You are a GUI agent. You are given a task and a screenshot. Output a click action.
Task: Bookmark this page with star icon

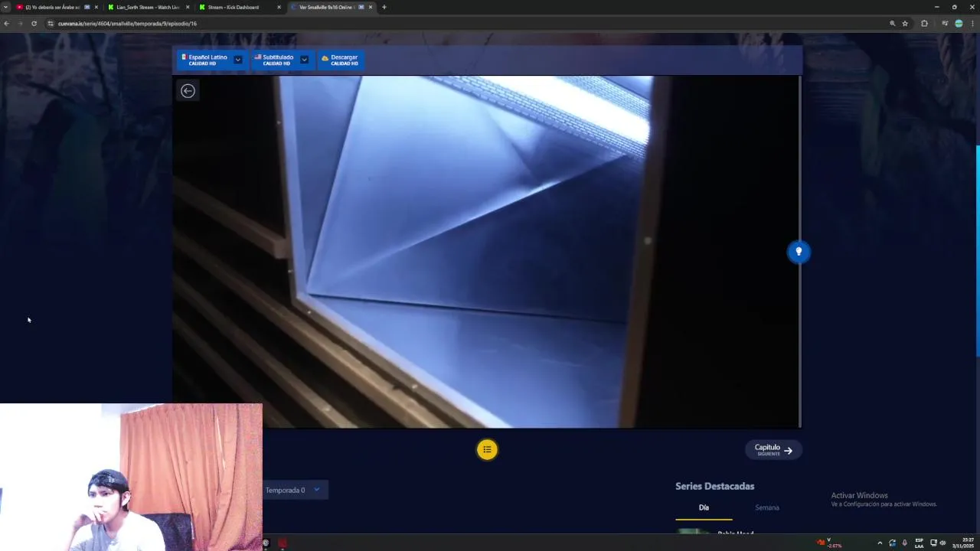click(905, 24)
